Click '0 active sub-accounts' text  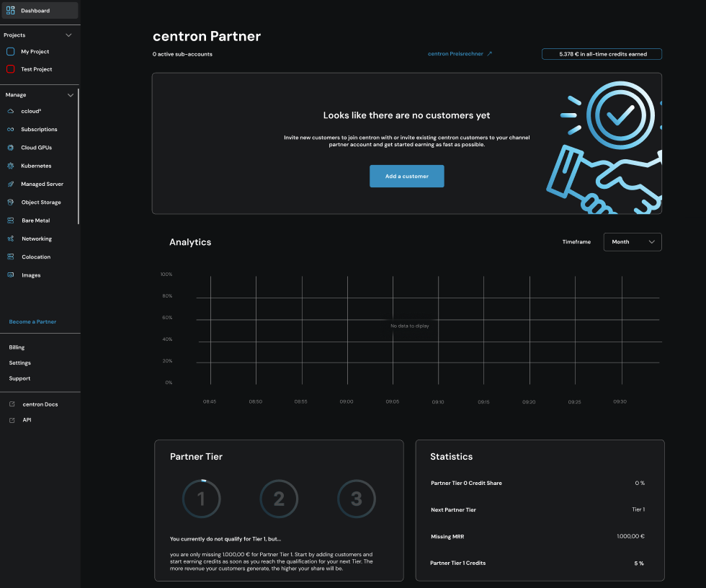click(182, 54)
